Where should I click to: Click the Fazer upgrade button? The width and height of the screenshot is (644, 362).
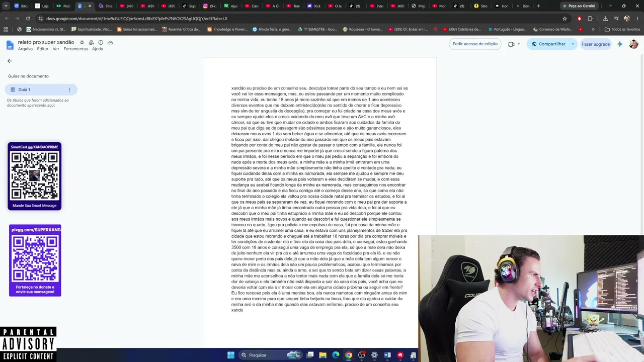[596, 44]
